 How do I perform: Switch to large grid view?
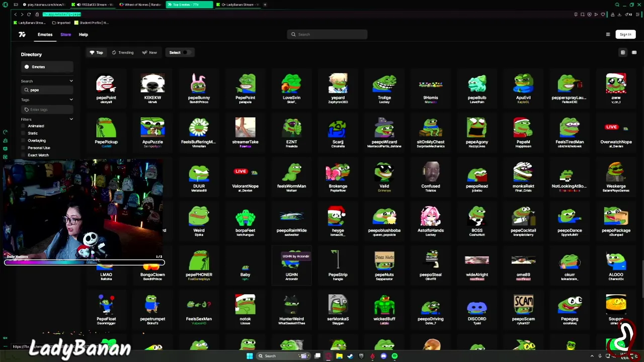(623, 52)
